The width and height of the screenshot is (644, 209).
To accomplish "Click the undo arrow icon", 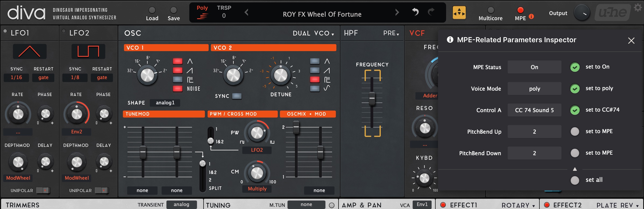I will point(415,12).
